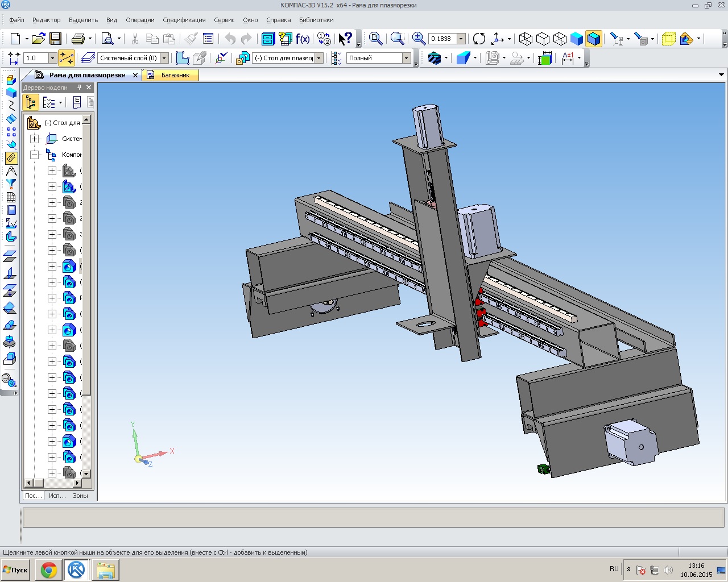
Task: Toggle the tree structure view button
Action: pos(31,102)
